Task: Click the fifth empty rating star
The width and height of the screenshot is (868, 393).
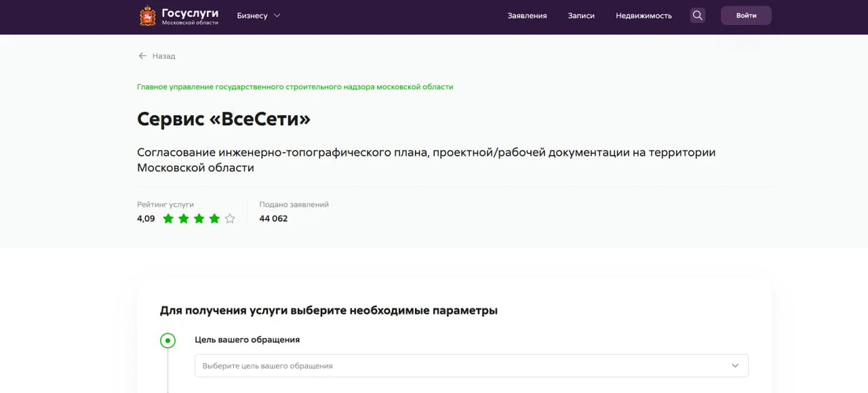Action: pos(230,218)
